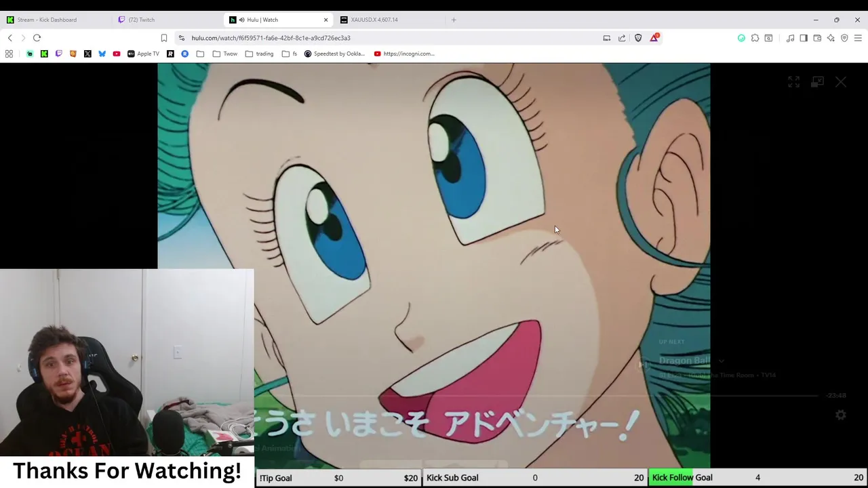Open media control music note icon
This screenshot has height=488, width=868.
(790, 38)
